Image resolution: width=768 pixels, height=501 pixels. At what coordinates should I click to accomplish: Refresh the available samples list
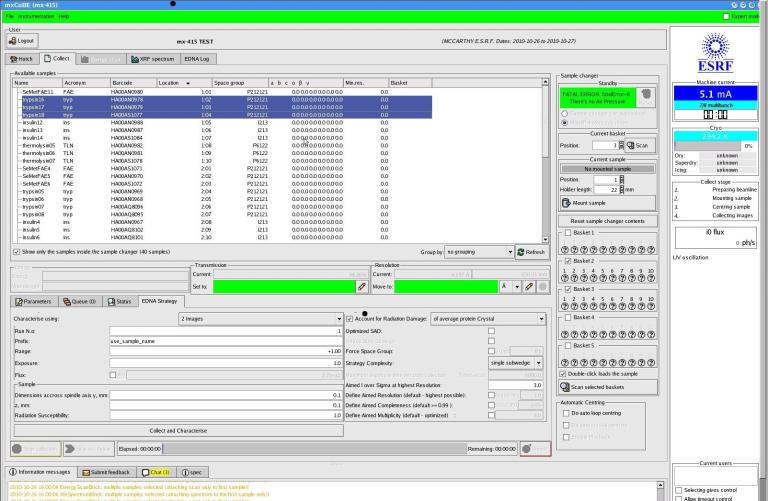529,252
